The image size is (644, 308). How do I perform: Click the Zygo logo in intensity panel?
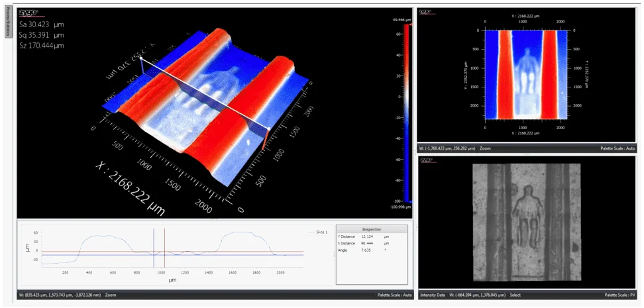tap(427, 160)
